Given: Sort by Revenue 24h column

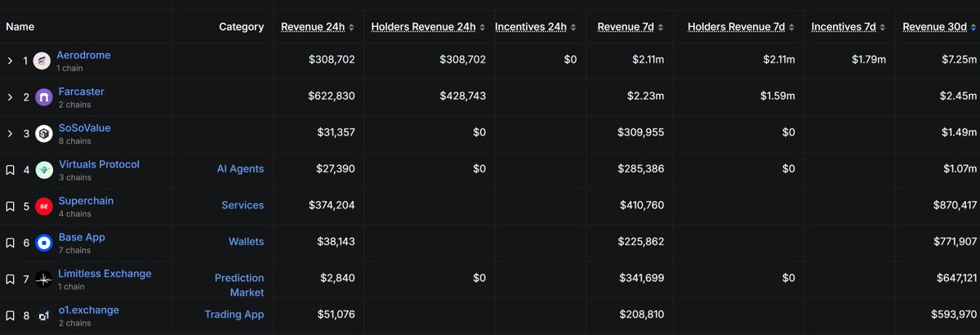Looking at the screenshot, I should click(318, 27).
